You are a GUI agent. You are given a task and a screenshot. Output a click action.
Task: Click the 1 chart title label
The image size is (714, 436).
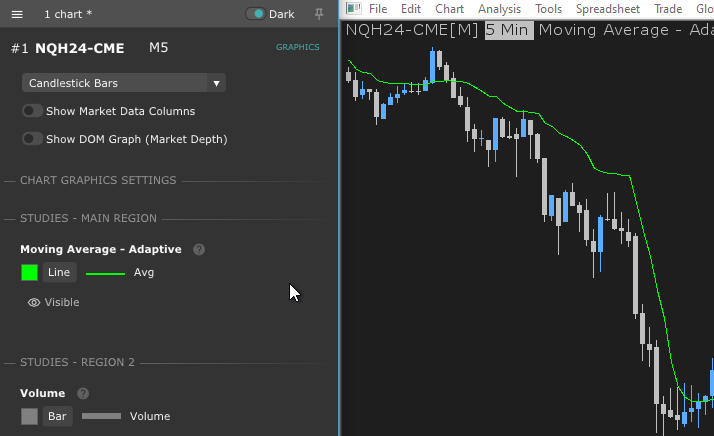pos(68,14)
